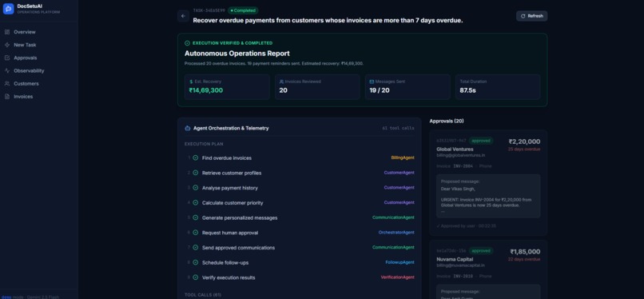Click the Overview grid icon
The height and width of the screenshot is (299, 644).
pos(7,32)
